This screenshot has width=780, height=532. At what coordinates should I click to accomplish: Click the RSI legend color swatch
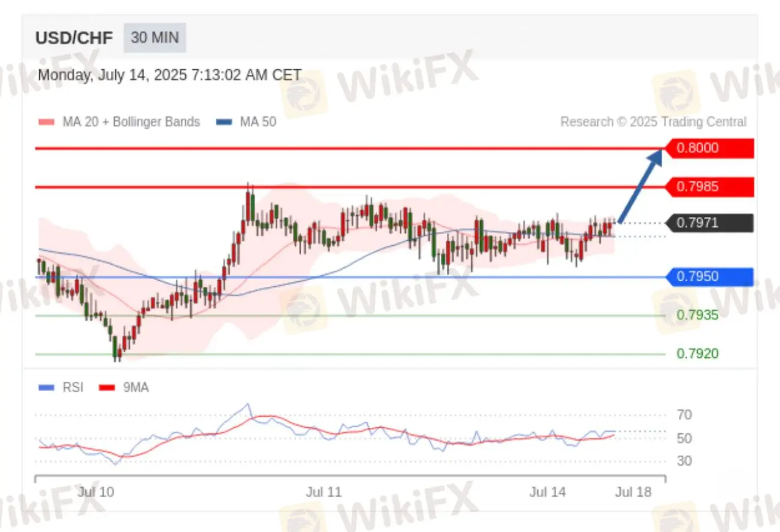pos(47,387)
